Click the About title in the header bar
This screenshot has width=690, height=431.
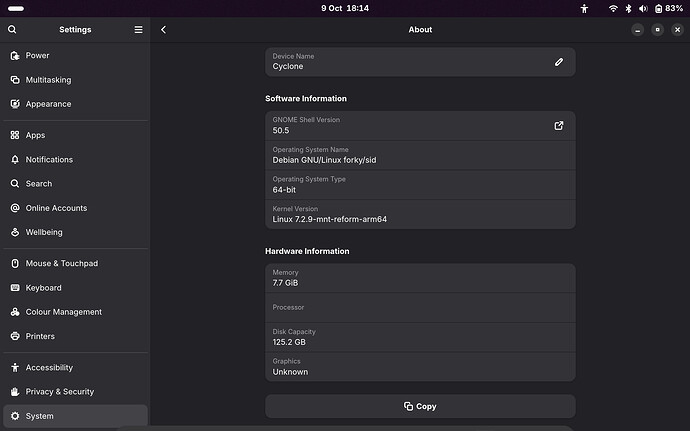point(420,29)
